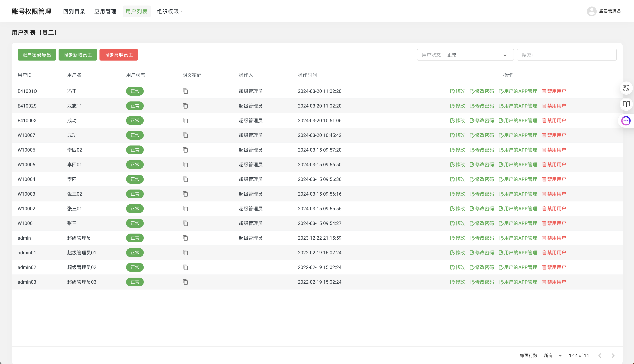Click 修改密码 for user W10002
This screenshot has height=364, width=634.
[482, 208]
